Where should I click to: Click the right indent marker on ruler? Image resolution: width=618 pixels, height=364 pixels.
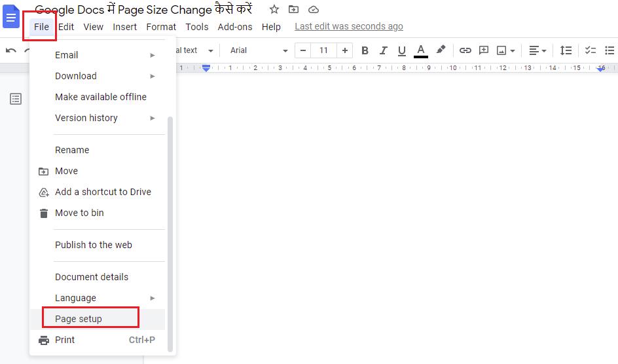click(x=601, y=69)
